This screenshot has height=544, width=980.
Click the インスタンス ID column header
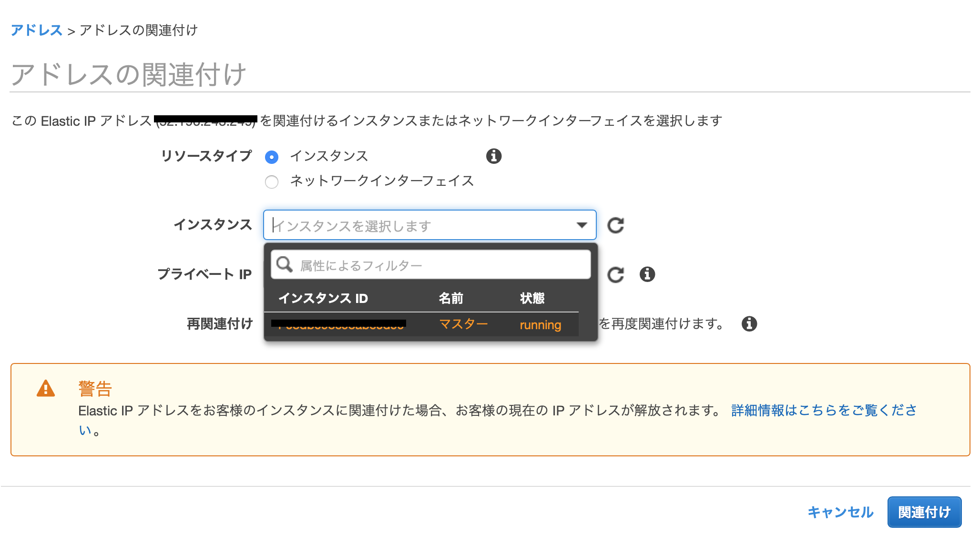[323, 299]
